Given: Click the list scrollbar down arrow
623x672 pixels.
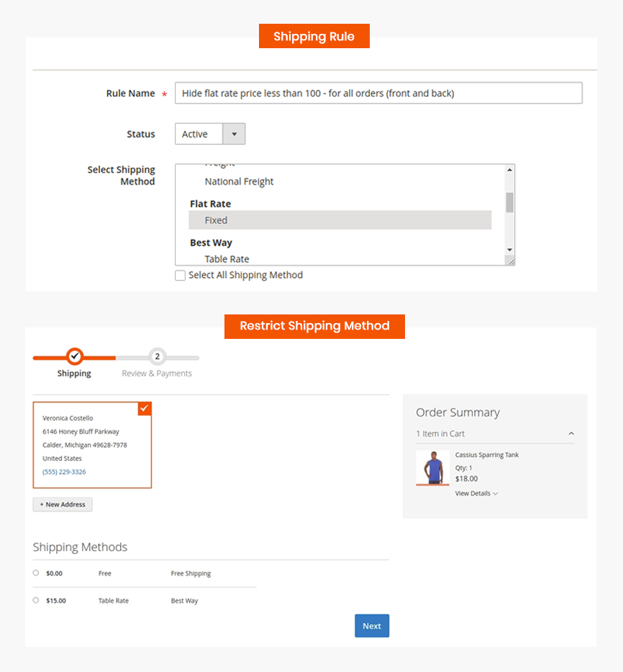Looking at the screenshot, I should pyautogui.click(x=509, y=250).
